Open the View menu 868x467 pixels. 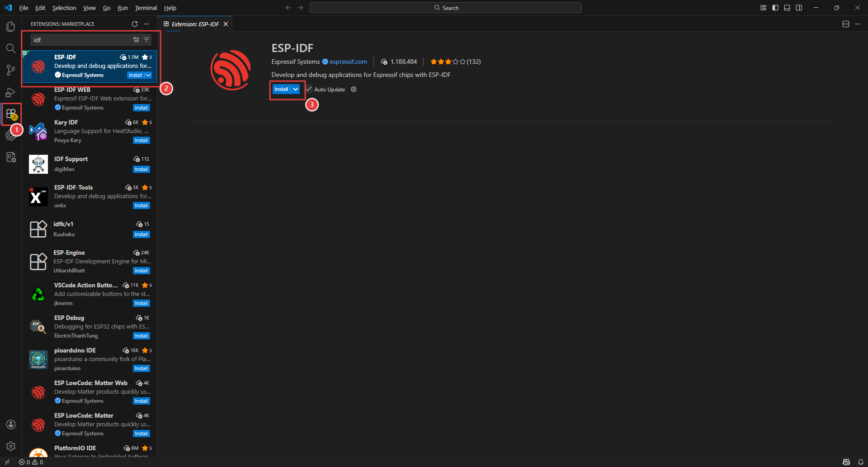click(x=90, y=8)
